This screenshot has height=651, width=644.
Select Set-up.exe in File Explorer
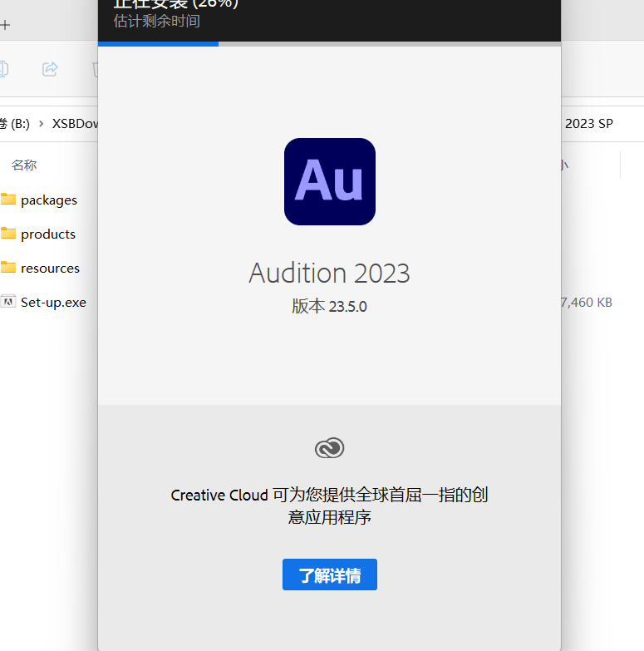(53, 303)
